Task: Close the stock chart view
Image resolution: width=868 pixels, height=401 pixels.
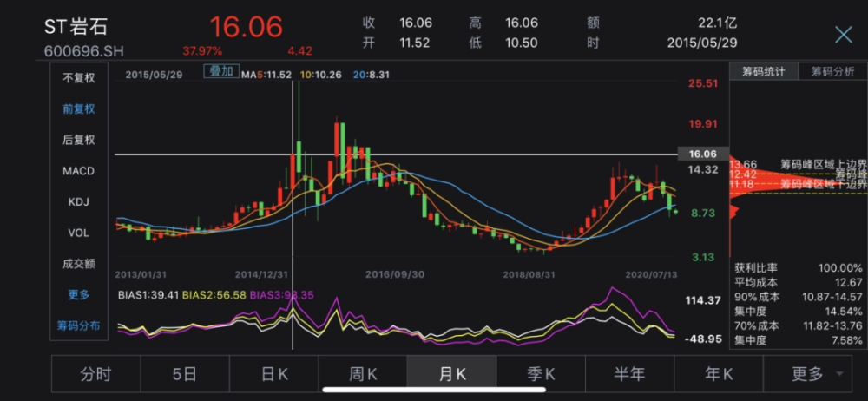Action: point(843,35)
